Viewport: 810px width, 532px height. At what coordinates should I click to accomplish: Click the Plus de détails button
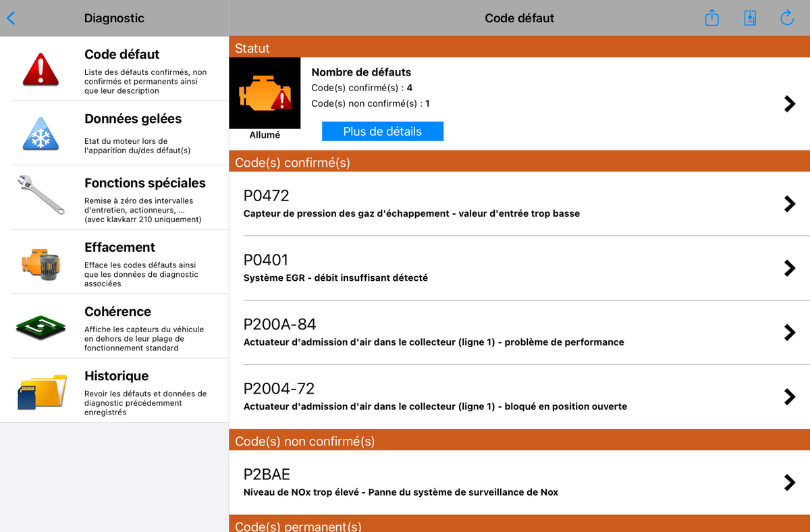pyautogui.click(x=383, y=131)
